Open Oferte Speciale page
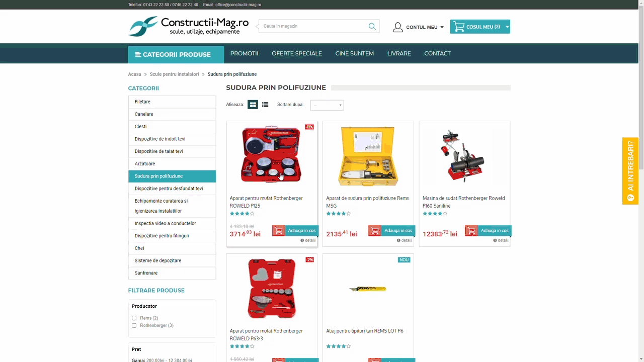This screenshot has height=362, width=644. [x=297, y=53]
